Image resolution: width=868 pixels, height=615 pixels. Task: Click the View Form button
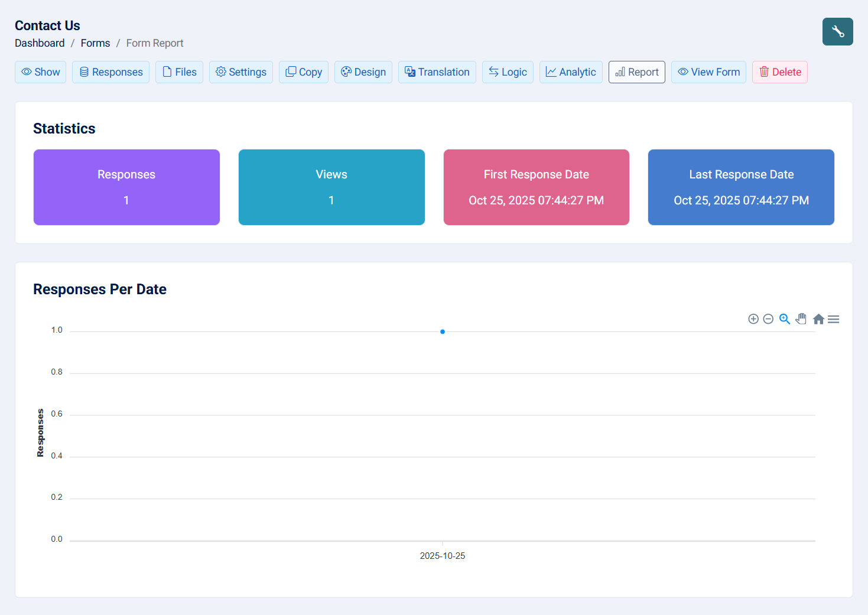point(708,72)
